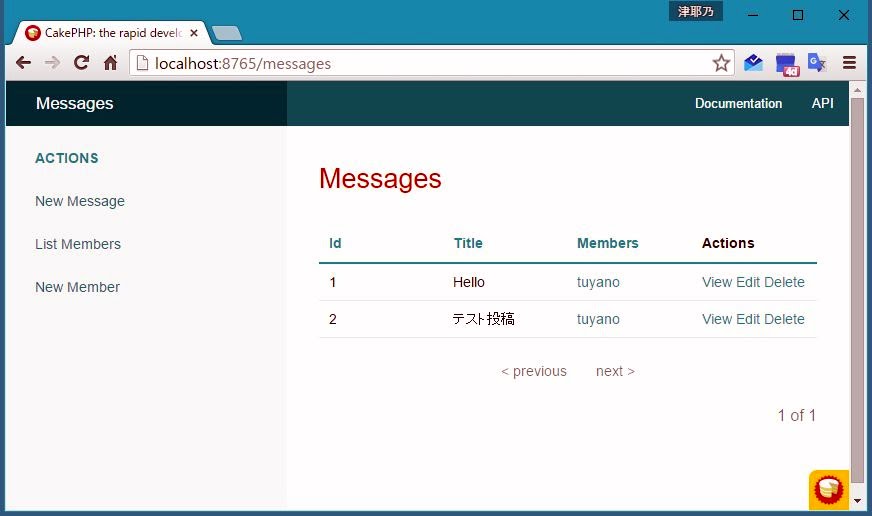872x516 pixels.
Task: Open the Documentation link in header
Action: tap(738, 103)
